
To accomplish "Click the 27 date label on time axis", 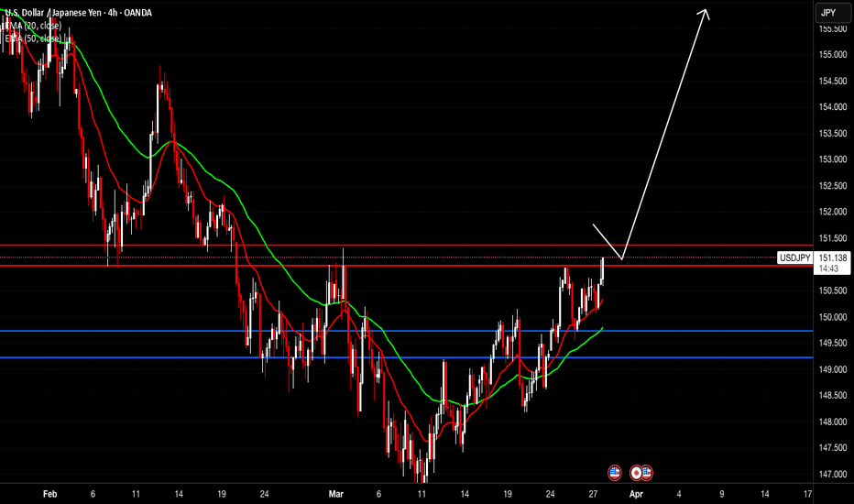I will pyautogui.click(x=593, y=494).
